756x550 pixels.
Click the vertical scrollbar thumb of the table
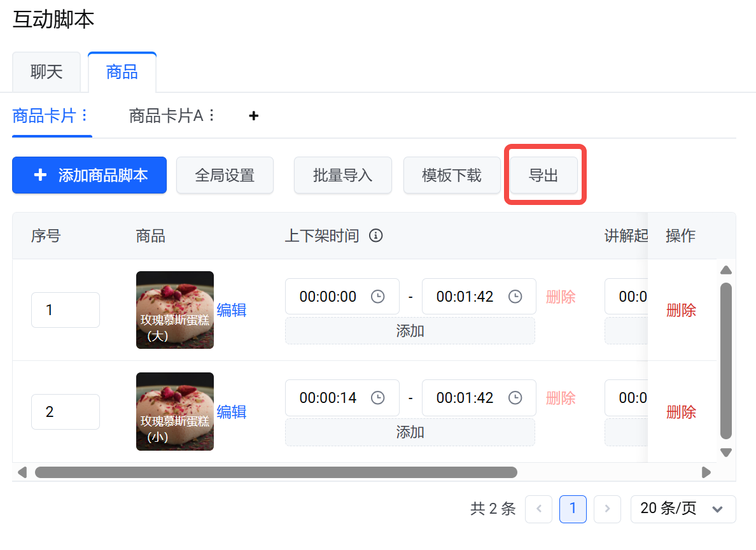coord(726,361)
